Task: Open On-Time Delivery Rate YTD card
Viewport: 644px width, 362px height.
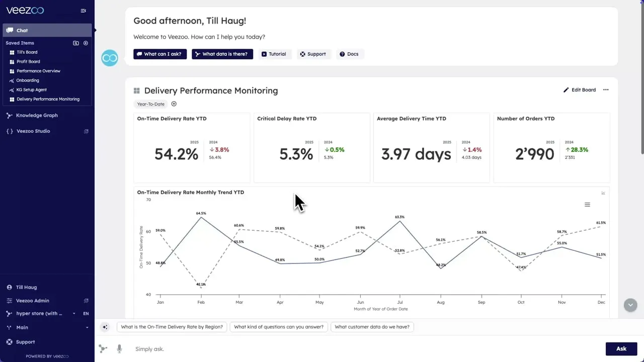Action: click(192, 148)
